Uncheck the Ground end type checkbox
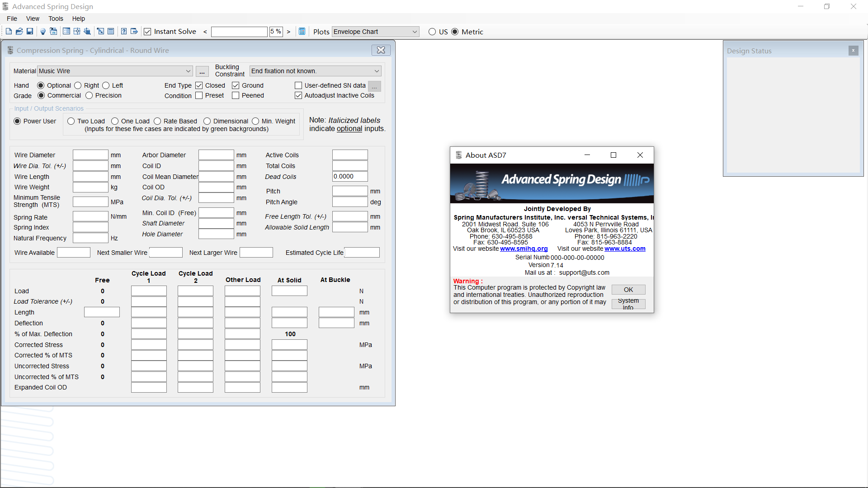This screenshot has height=488, width=868. (x=236, y=85)
